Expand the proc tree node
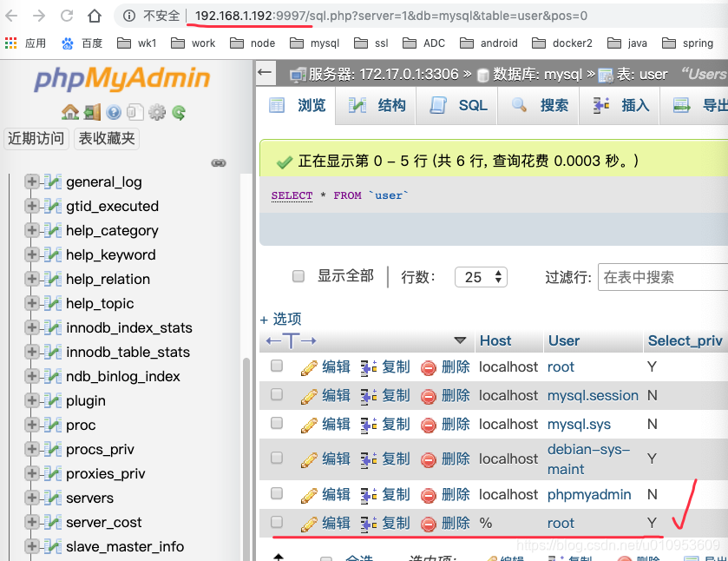This screenshot has width=728, height=561. (31, 425)
